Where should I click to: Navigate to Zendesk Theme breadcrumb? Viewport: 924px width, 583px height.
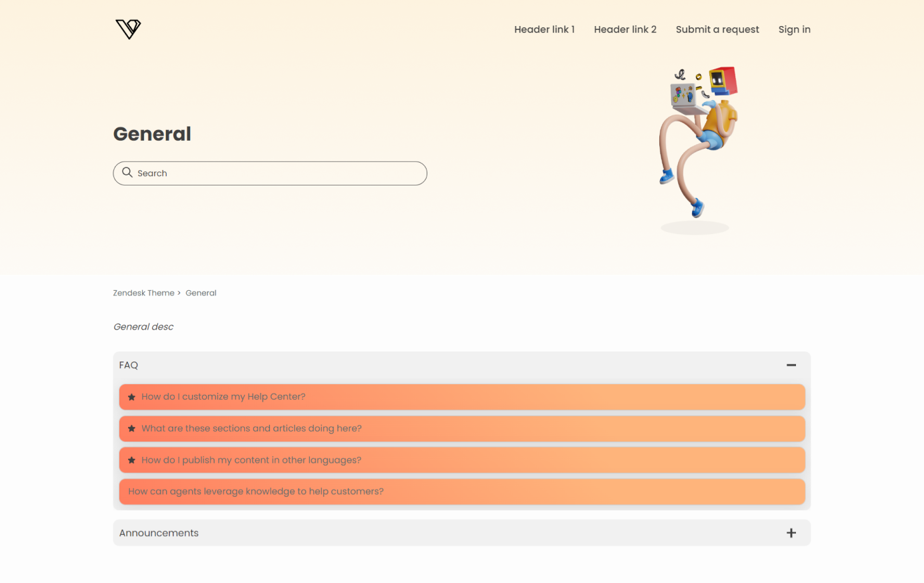143,293
